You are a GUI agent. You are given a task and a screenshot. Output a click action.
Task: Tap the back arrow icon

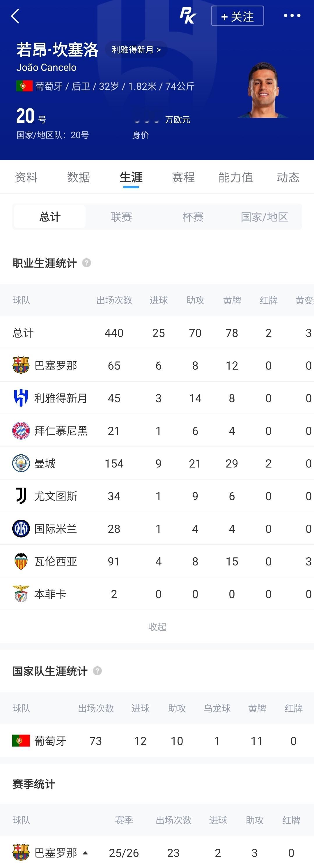[x=15, y=16]
